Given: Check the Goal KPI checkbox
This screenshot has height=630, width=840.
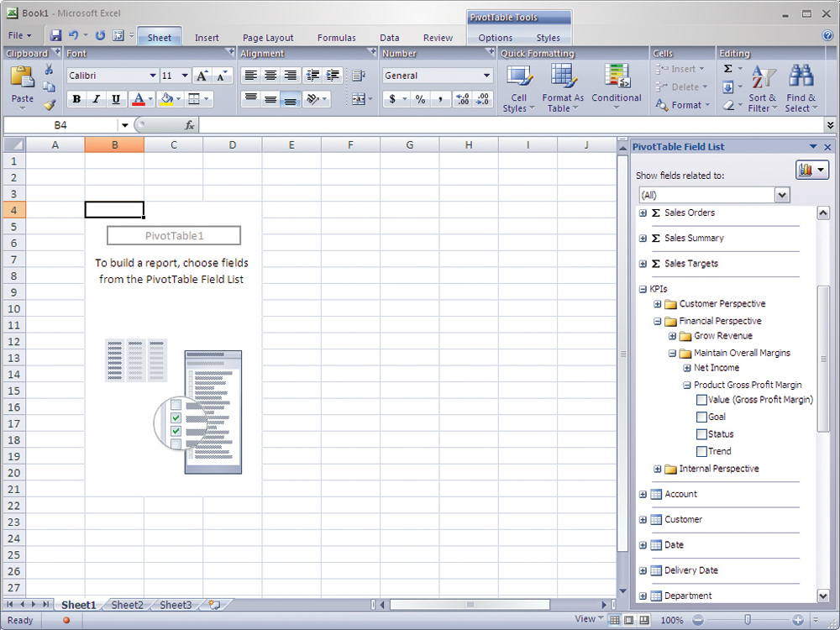Looking at the screenshot, I should point(701,417).
